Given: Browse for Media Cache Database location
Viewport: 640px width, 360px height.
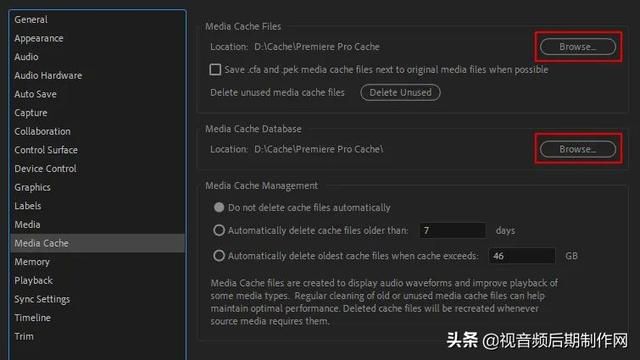Looking at the screenshot, I should point(578,149).
